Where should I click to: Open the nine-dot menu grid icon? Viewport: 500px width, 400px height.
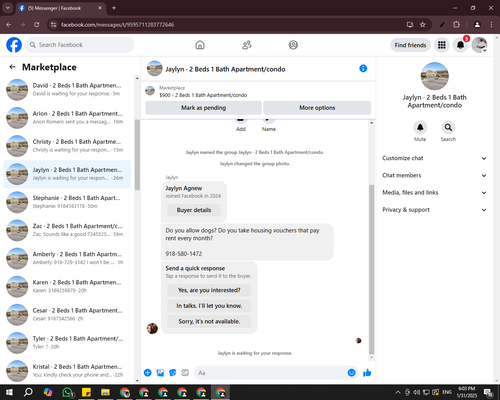pyautogui.click(x=442, y=45)
